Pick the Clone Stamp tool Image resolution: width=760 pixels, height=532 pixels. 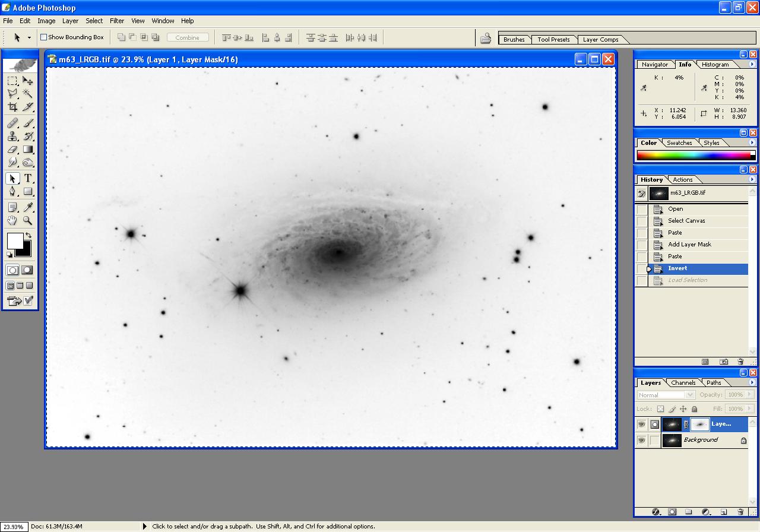point(12,136)
